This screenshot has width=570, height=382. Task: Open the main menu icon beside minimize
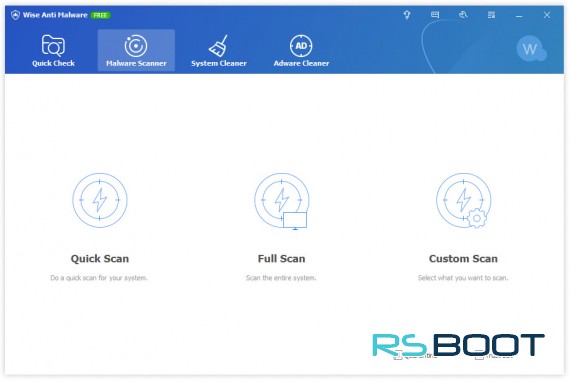click(491, 15)
